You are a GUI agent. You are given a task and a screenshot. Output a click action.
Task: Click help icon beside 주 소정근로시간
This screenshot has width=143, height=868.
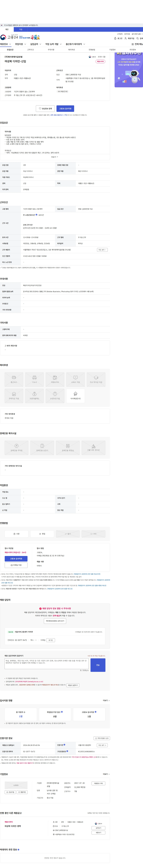pyautogui.click(x=37, y=215)
